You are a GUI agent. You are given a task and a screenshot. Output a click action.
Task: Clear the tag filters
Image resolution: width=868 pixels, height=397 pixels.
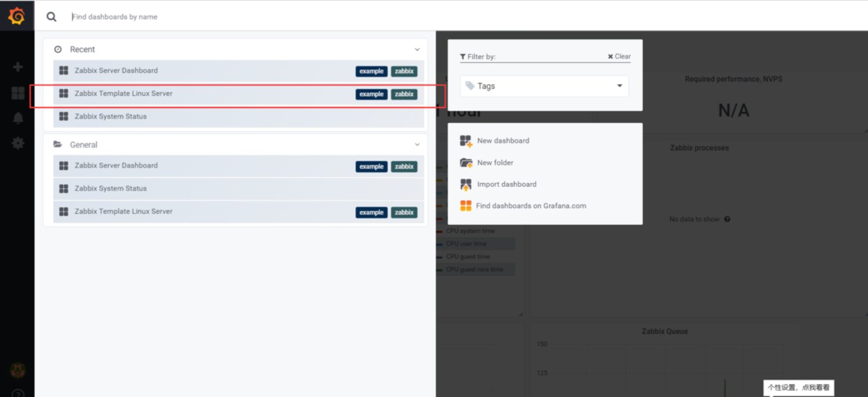point(619,56)
